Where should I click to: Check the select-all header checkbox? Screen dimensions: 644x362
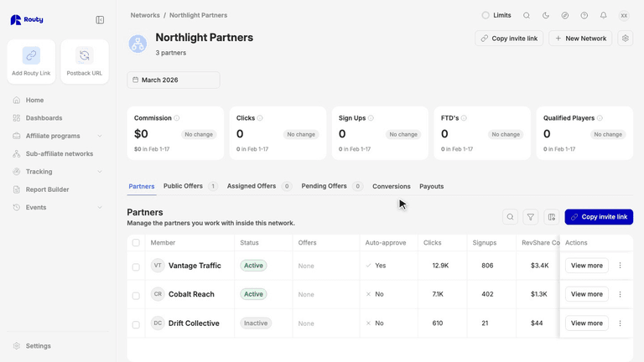136,242
